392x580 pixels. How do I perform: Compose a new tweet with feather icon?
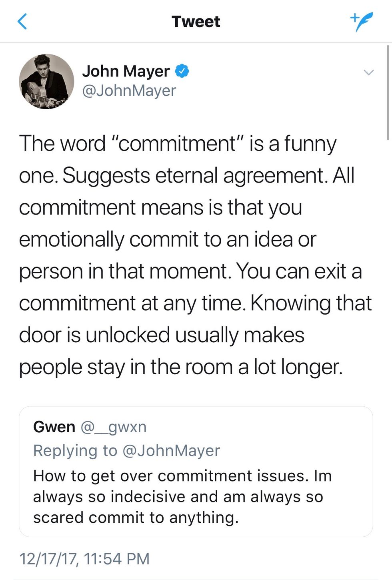[x=361, y=21]
